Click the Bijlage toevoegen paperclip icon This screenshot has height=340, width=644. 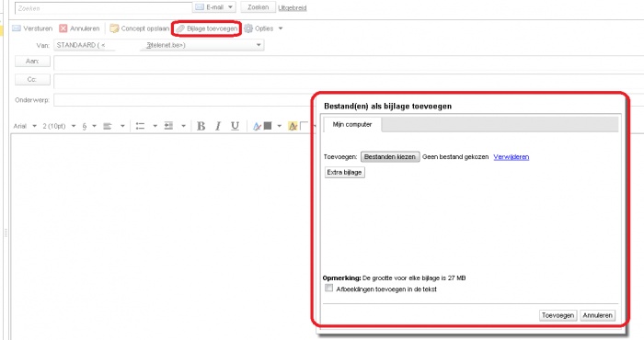[180, 28]
